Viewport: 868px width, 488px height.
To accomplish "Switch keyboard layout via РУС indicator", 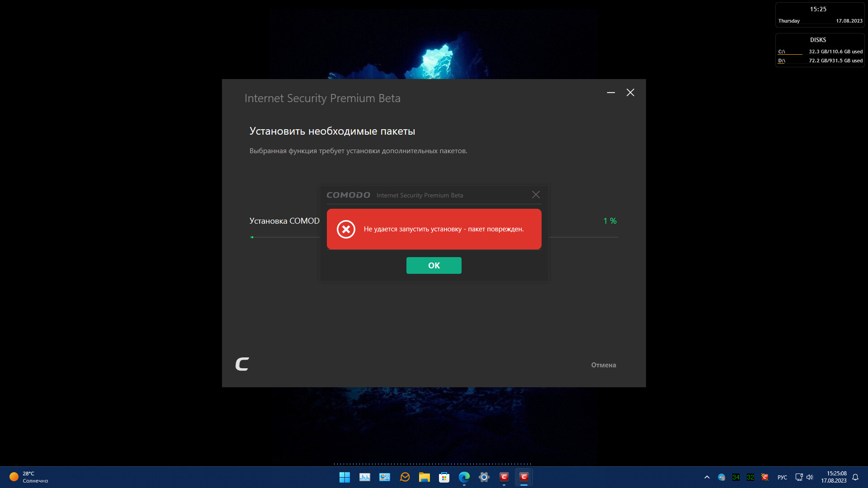I will click(x=782, y=477).
